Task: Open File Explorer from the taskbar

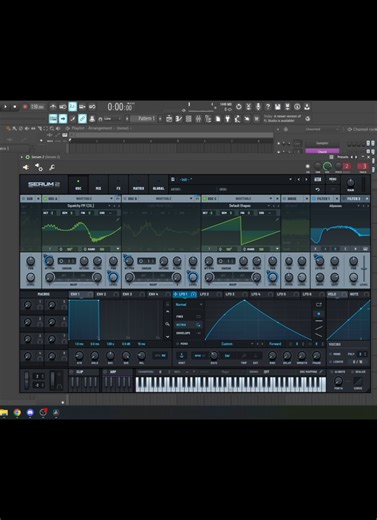Action: tap(4, 413)
